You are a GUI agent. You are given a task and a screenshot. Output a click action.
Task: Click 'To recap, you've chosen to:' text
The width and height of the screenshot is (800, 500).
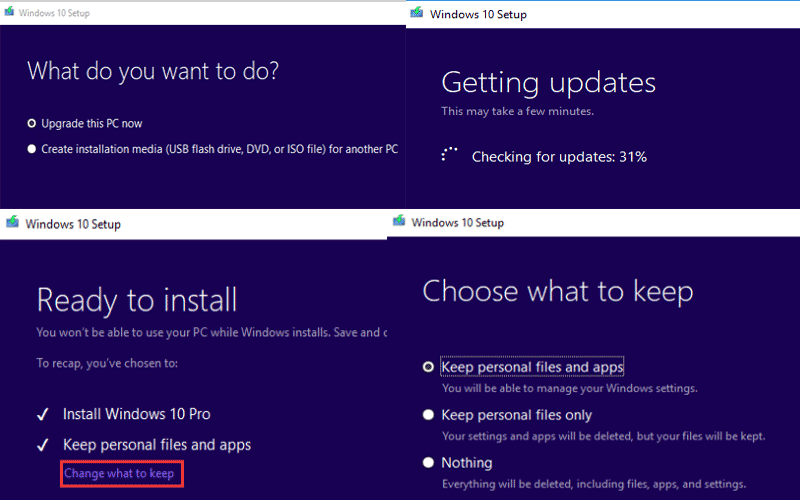click(x=107, y=363)
